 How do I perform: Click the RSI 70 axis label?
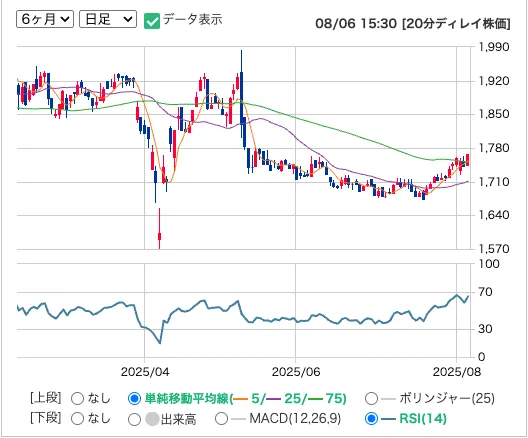(x=486, y=292)
